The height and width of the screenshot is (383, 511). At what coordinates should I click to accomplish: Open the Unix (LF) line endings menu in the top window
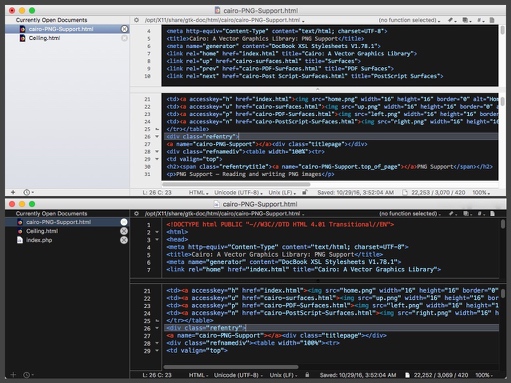[x=282, y=192]
